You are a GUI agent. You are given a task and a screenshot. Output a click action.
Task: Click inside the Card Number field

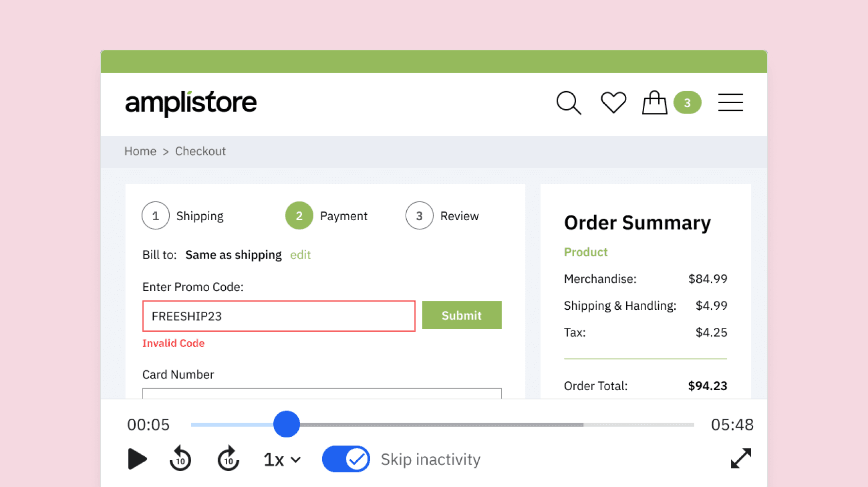tap(321, 395)
